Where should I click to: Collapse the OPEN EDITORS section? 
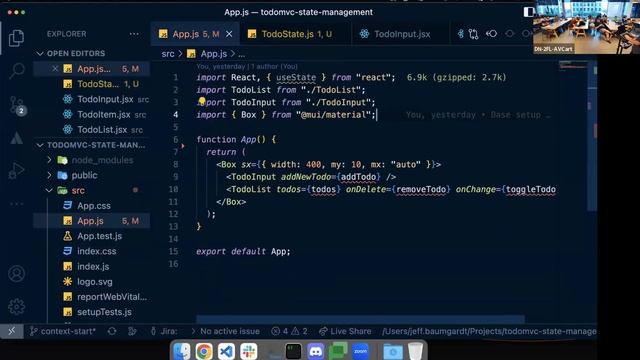[x=40, y=53]
